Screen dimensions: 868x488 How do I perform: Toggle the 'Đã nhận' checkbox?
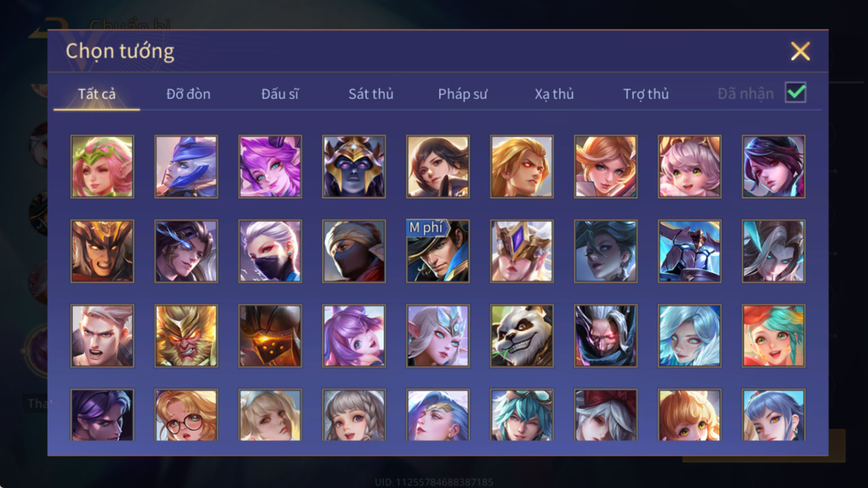click(795, 93)
